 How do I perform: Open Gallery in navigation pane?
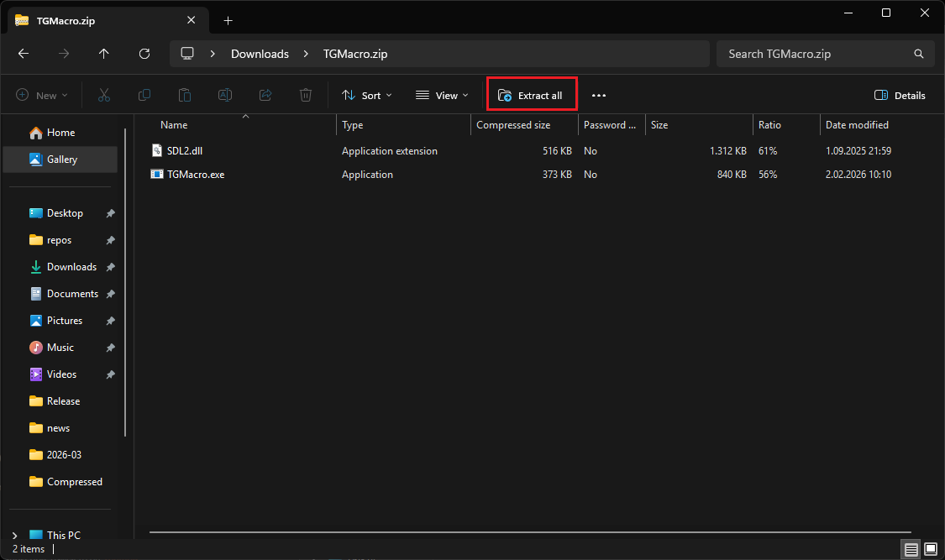[61, 160]
